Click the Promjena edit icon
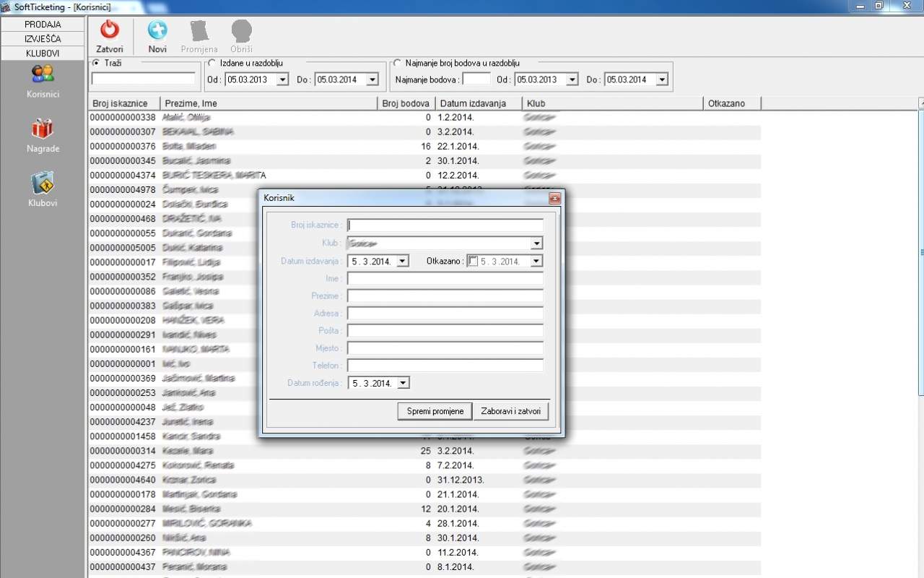924x578 pixels. 199,30
